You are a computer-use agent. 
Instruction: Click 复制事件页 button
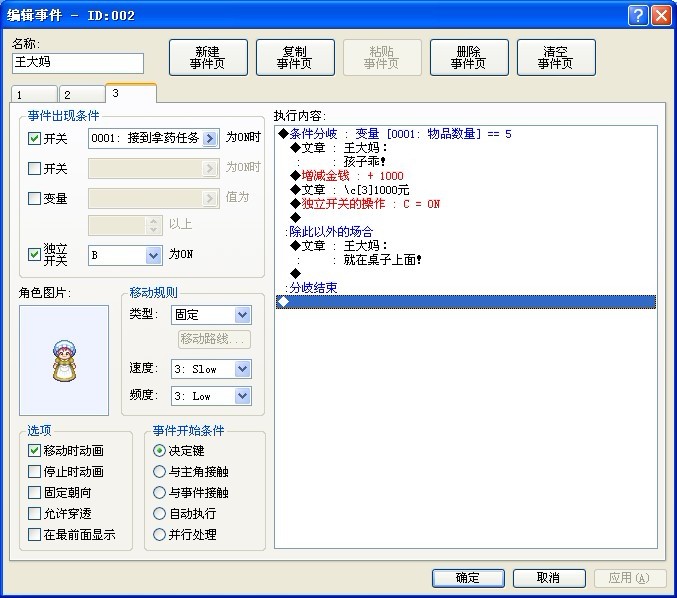[295, 57]
